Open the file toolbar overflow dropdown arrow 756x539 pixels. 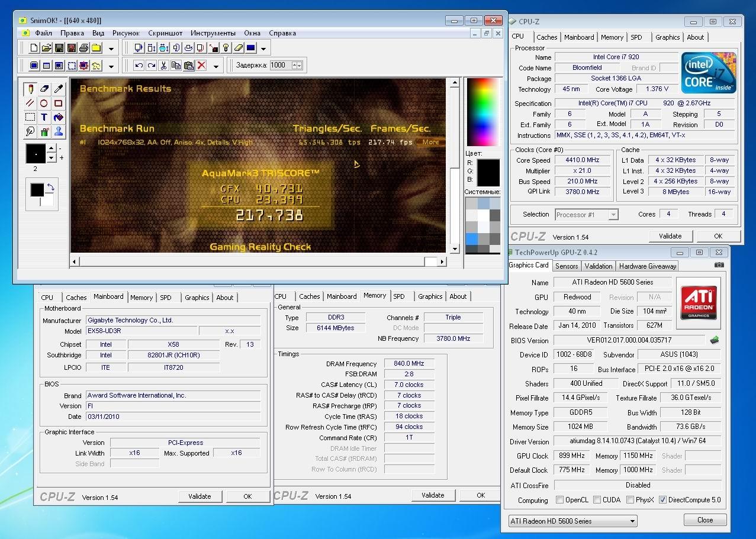[111, 49]
